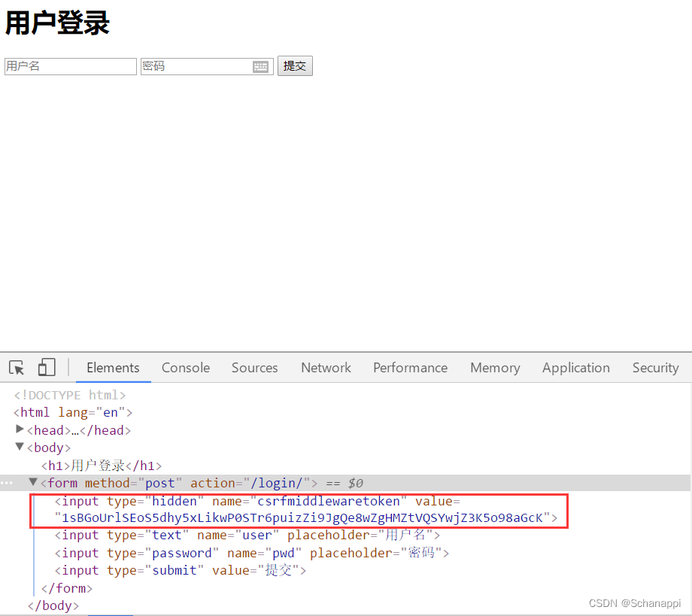Viewport: 692px width, 616px height.
Task: Open the virtual keyboard icon in password field
Action: pos(260,67)
